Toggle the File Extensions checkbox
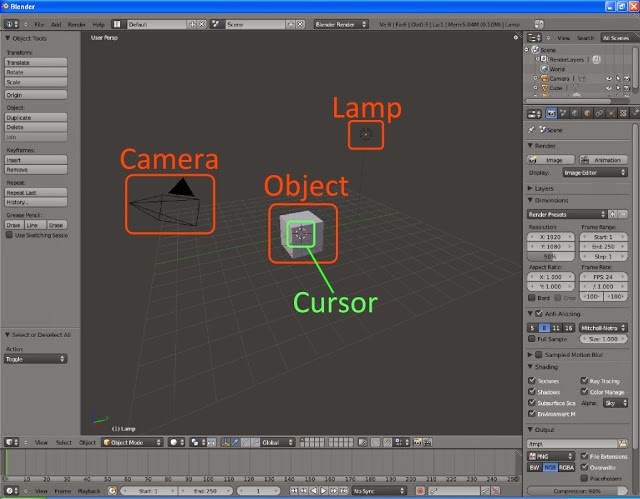This screenshot has height=499, width=640. (584, 456)
